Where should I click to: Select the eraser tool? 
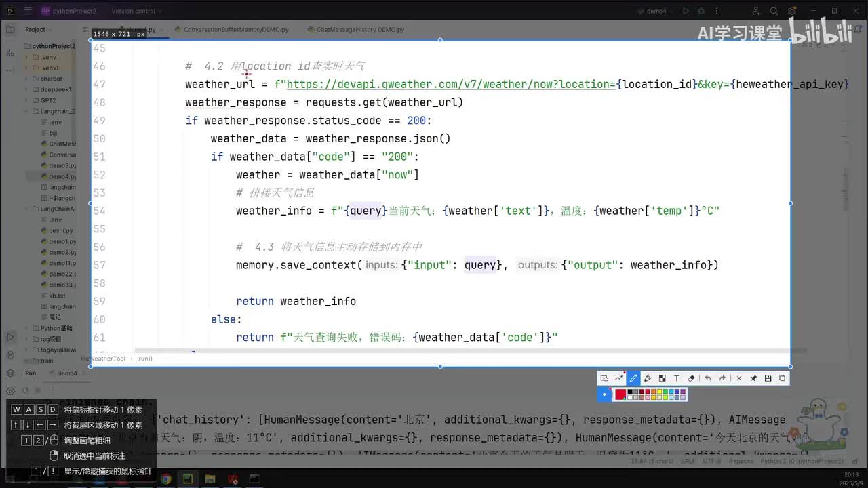pyautogui.click(x=691, y=378)
